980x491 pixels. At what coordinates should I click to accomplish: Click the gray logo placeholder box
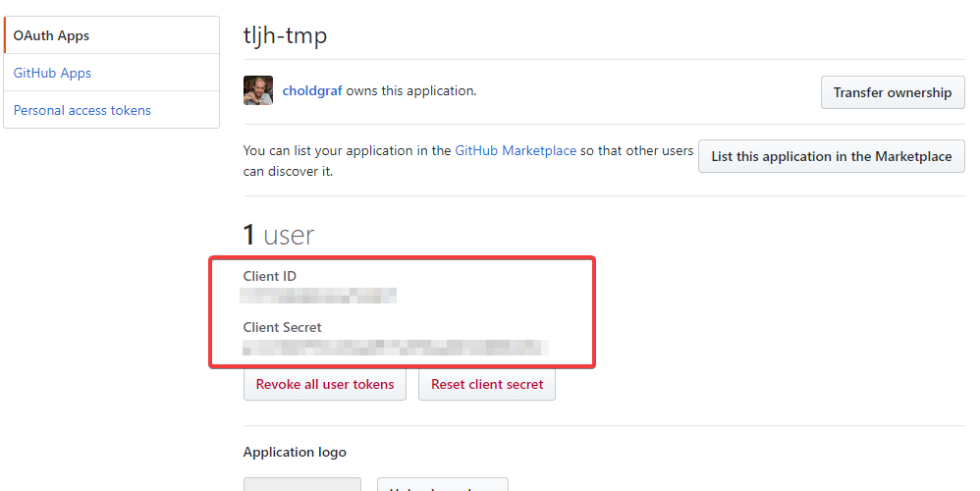pyautogui.click(x=302, y=484)
